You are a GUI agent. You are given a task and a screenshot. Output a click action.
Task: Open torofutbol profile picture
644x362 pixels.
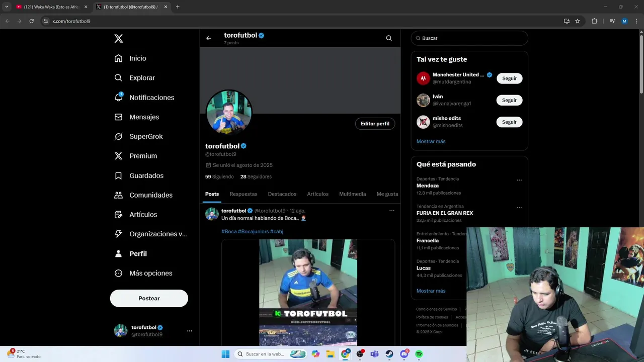(229, 112)
